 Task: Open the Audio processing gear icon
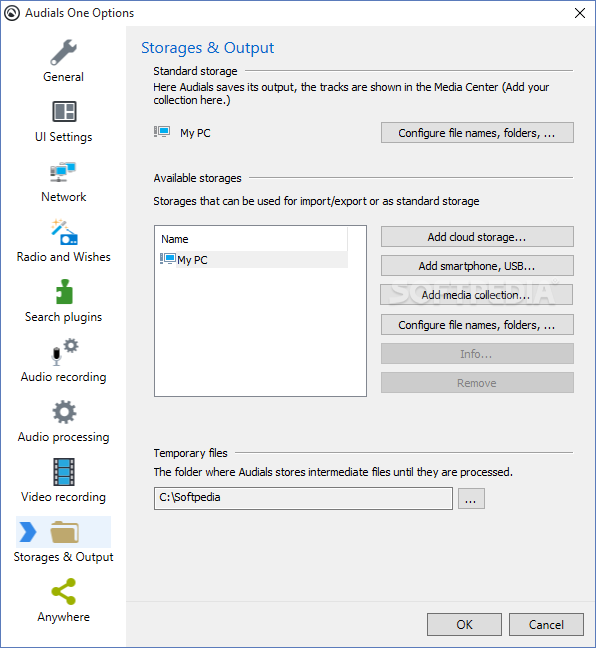64,412
